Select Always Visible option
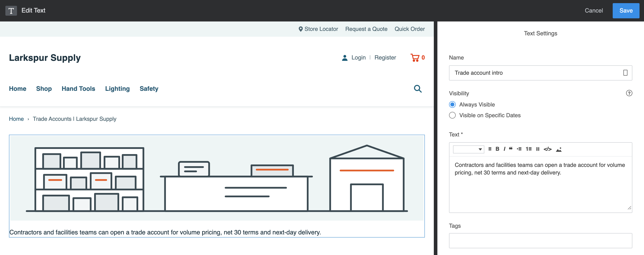644x255 pixels. click(x=452, y=104)
